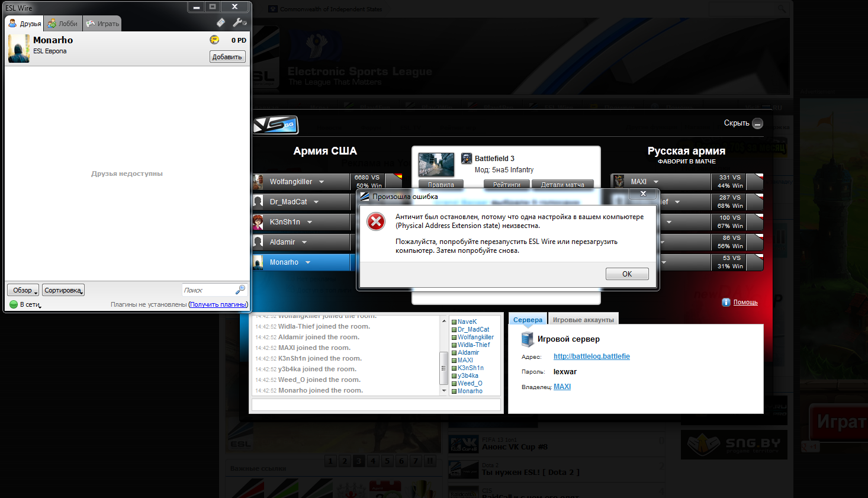
Task: Click the game server icon
Action: click(x=527, y=339)
